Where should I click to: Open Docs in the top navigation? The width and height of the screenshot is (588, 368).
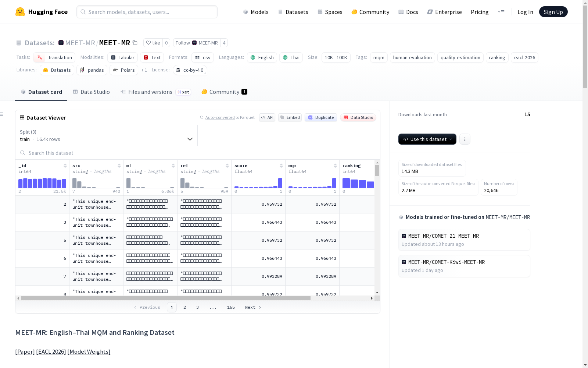pyautogui.click(x=408, y=12)
